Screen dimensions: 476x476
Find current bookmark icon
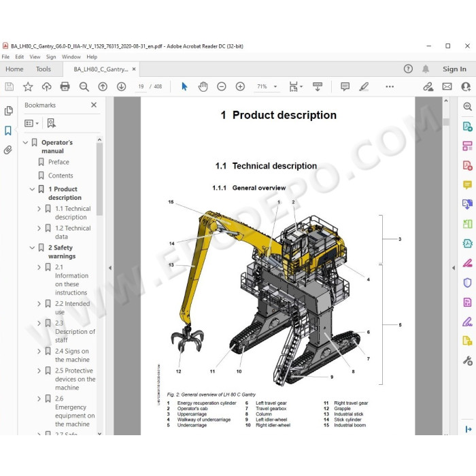51,123
